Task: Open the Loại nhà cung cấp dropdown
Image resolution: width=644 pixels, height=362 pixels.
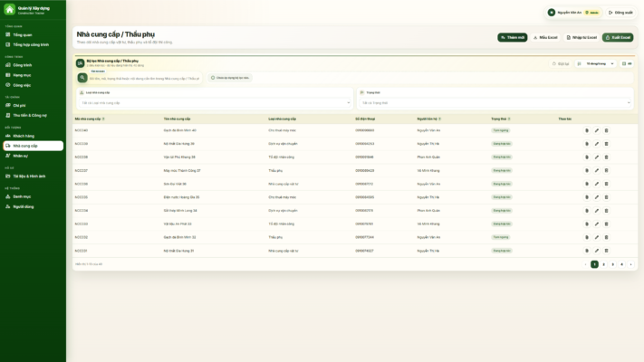Action: (215, 103)
